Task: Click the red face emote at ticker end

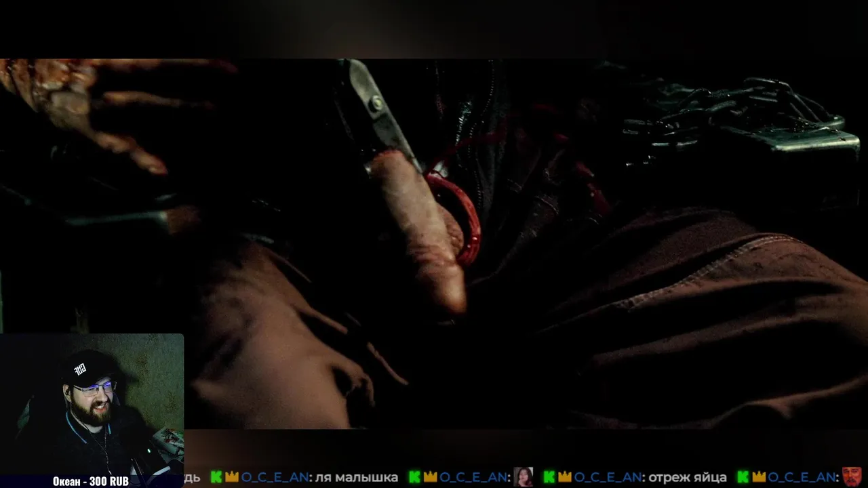Action: [x=852, y=477]
